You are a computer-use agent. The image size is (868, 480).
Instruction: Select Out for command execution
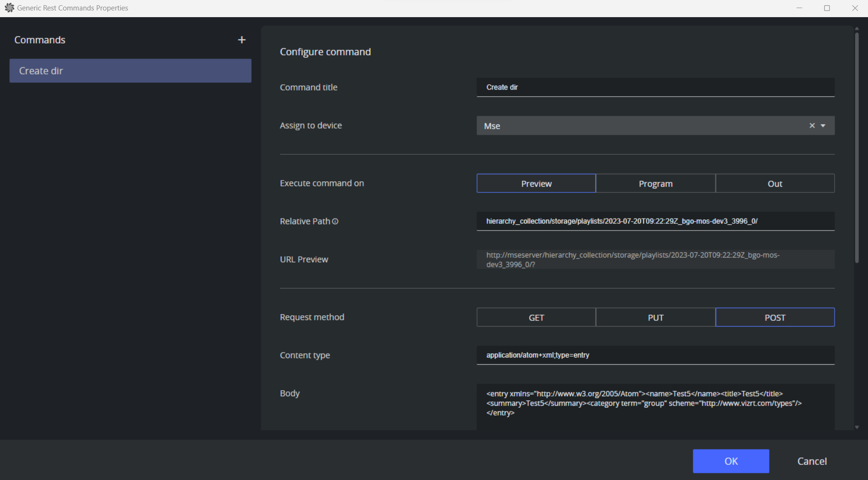tap(775, 184)
